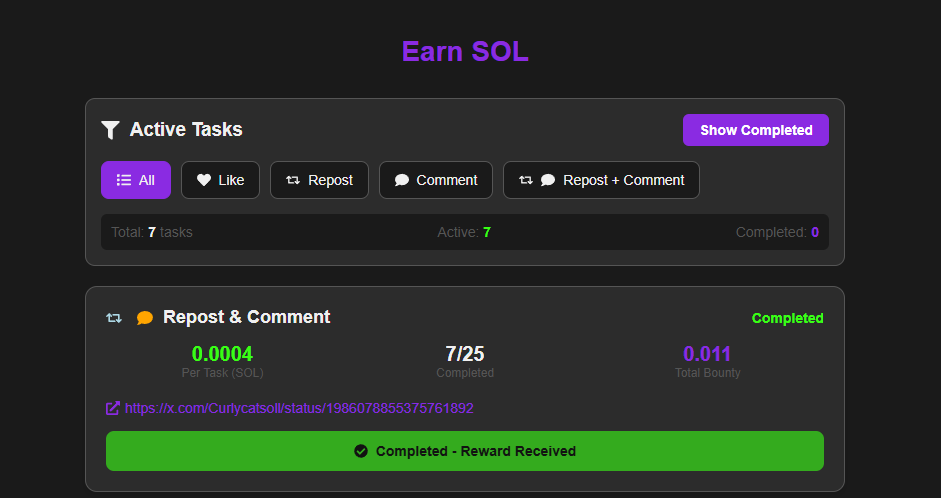Image resolution: width=941 pixels, height=498 pixels.
Task: Click the Active: 7 counter
Action: click(x=464, y=232)
